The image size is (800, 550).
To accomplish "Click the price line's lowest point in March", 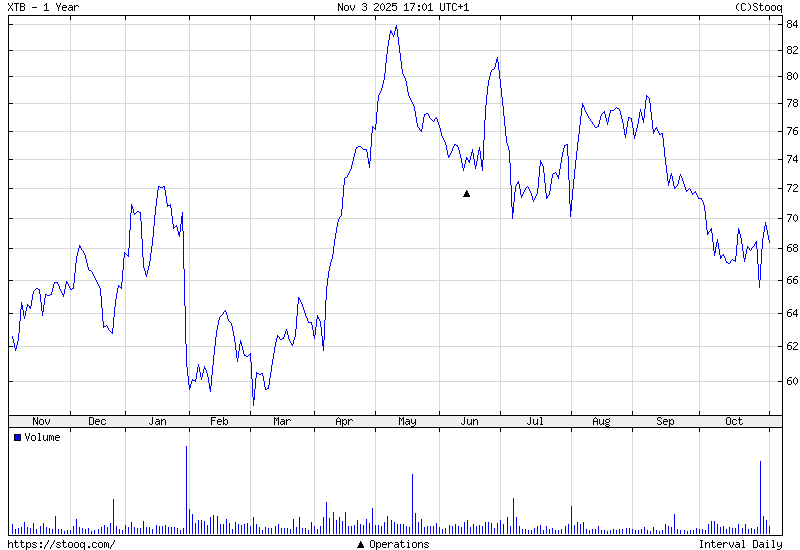I will 253,403.
